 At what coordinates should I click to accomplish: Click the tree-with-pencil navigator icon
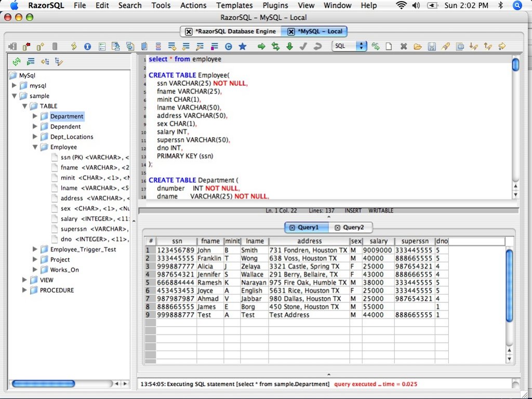click(x=59, y=61)
